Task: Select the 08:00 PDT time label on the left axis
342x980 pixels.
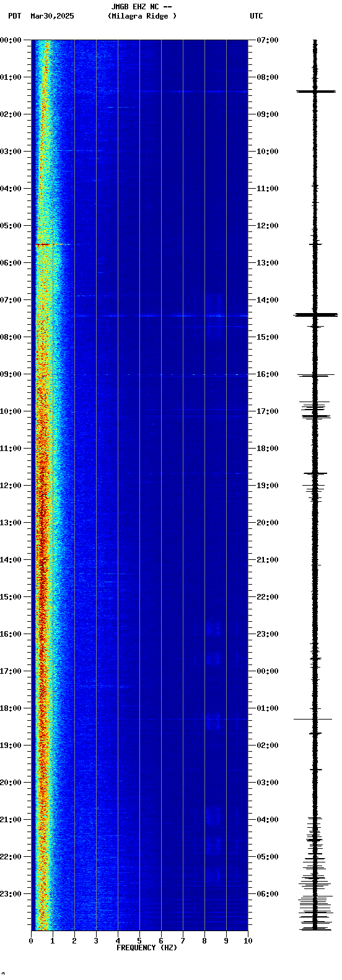Action: coord(11,337)
